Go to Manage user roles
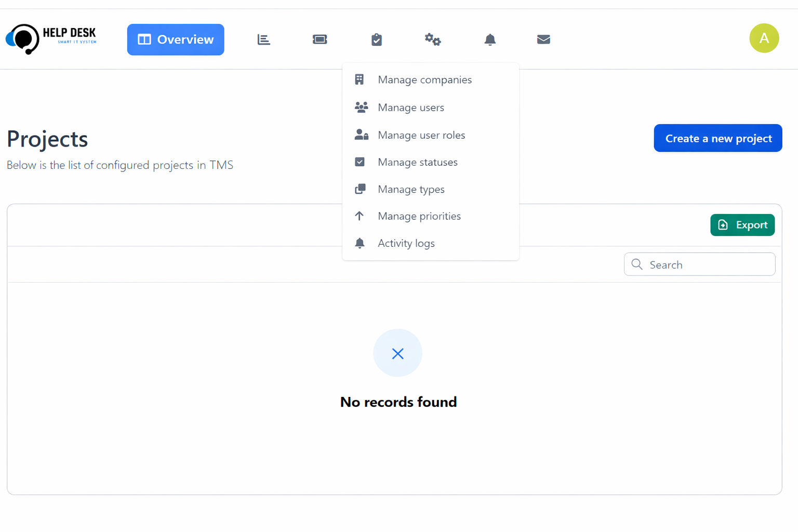 click(421, 135)
